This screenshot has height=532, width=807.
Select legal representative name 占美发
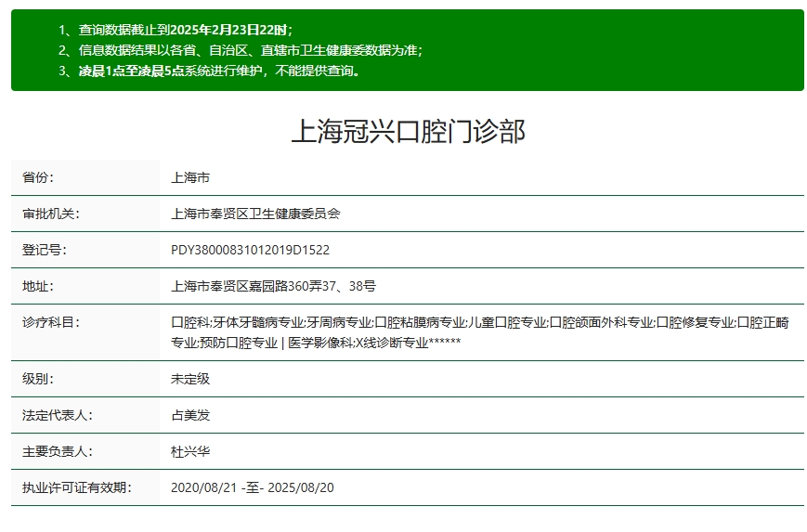coord(190,415)
